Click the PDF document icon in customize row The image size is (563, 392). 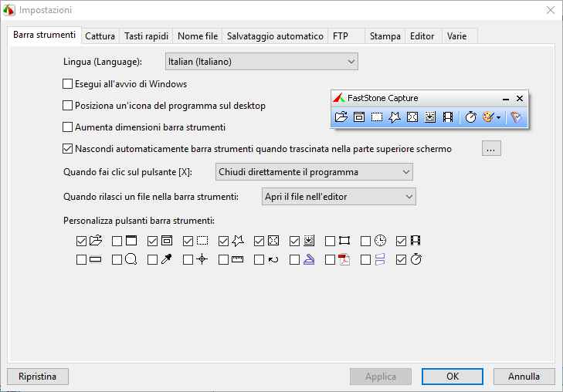coord(344,259)
